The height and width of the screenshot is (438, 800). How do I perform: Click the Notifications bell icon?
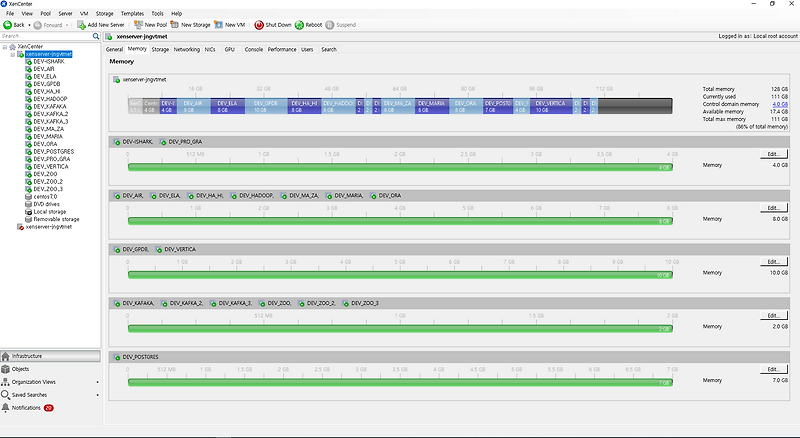[6, 407]
